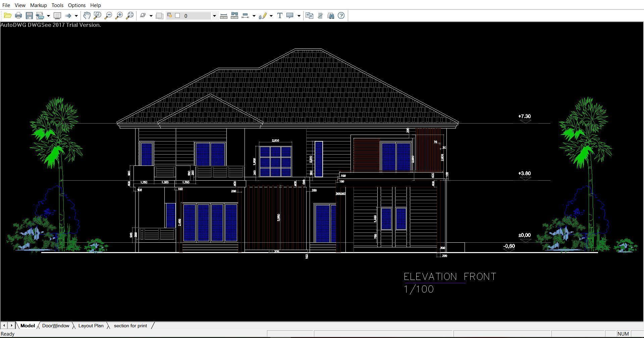Open the Tools menu

point(57,5)
